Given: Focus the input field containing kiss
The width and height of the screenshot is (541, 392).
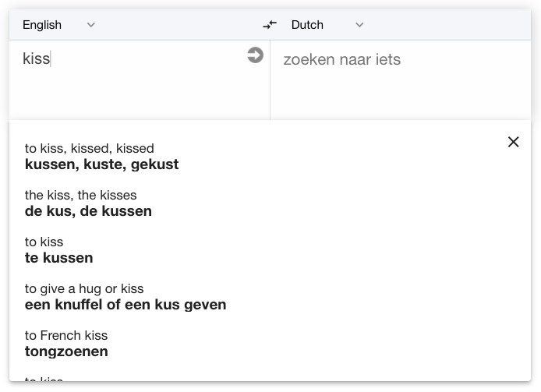Looking at the screenshot, I should pyautogui.click(x=133, y=80).
